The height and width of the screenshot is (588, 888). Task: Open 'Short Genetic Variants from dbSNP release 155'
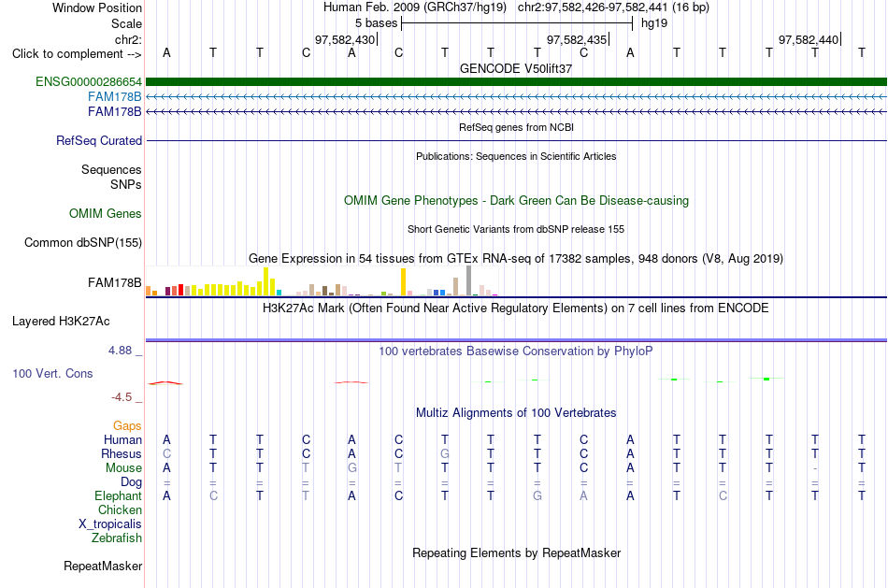coord(516,229)
